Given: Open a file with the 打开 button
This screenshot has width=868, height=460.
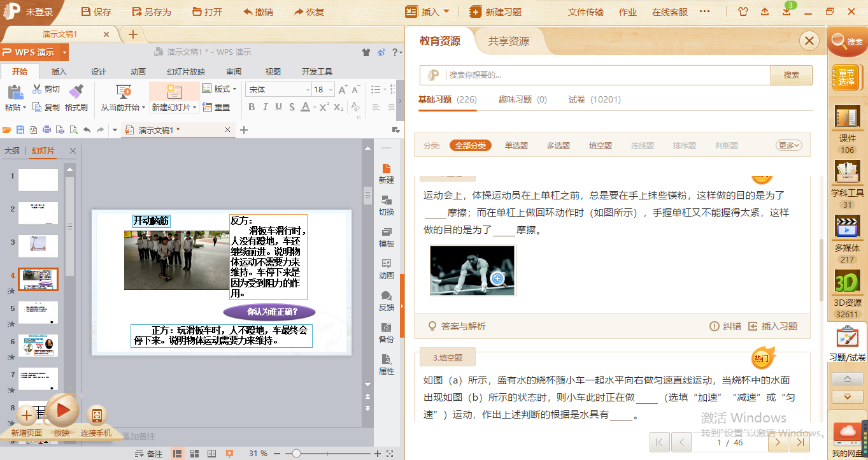Looking at the screenshot, I should tap(207, 11).
